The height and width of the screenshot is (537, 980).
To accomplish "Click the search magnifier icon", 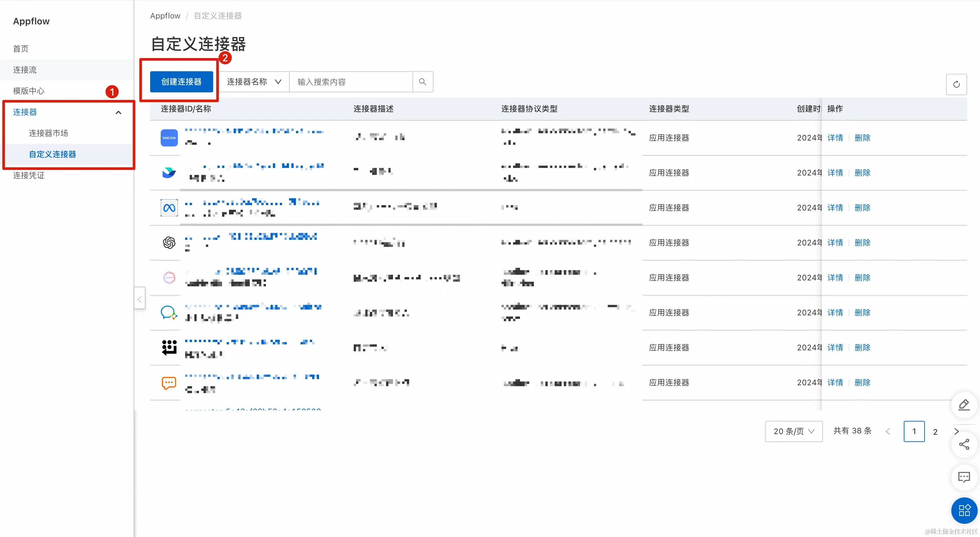I will [x=422, y=82].
